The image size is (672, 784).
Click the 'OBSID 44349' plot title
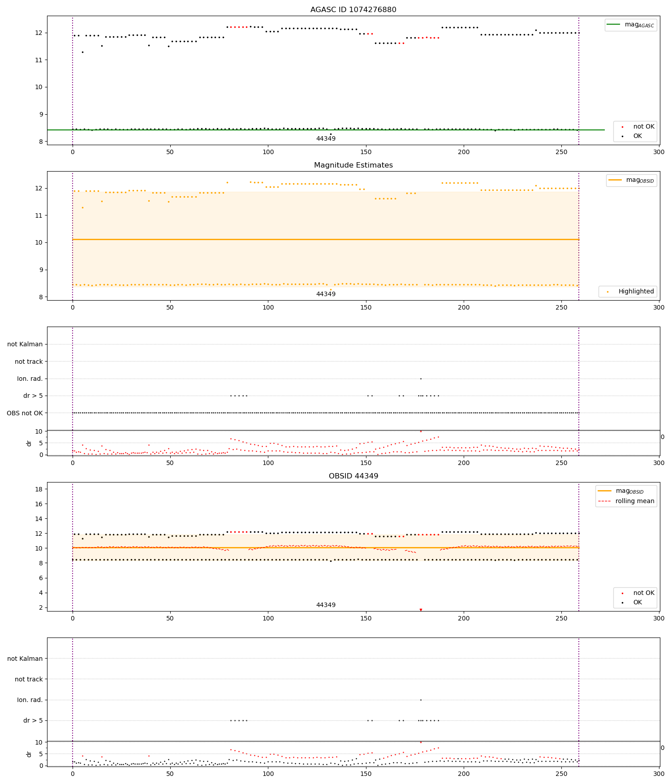click(353, 476)
